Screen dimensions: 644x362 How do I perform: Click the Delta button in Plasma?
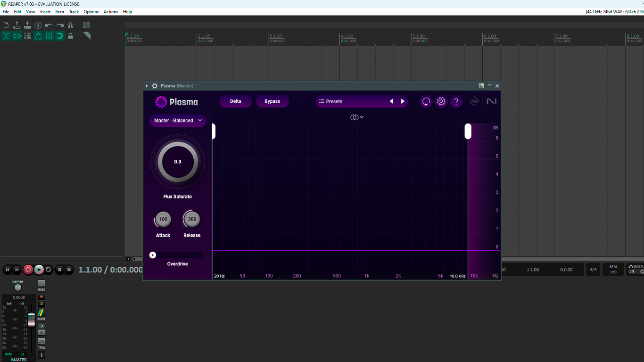pyautogui.click(x=236, y=101)
